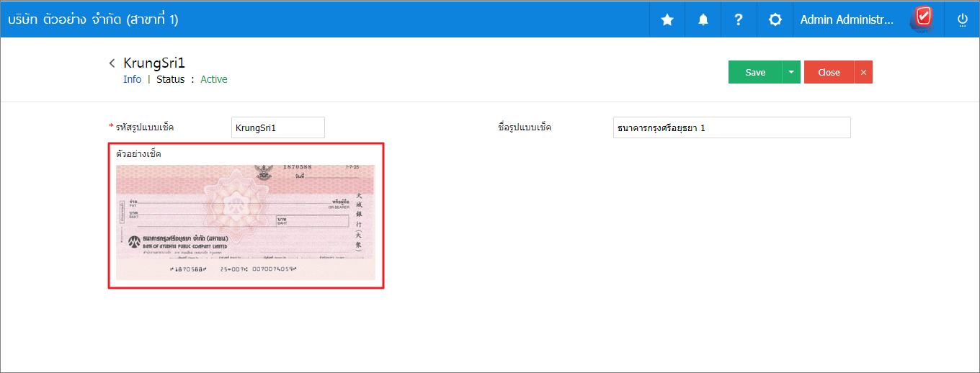Image resolution: width=980 pixels, height=373 pixels.
Task: Click the Save button
Action: [x=755, y=72]
